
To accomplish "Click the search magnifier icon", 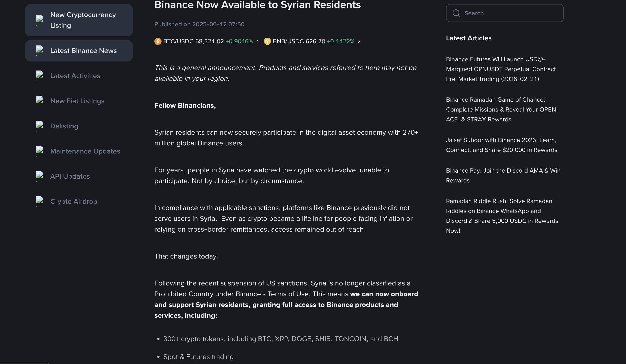I will (456, 13).
